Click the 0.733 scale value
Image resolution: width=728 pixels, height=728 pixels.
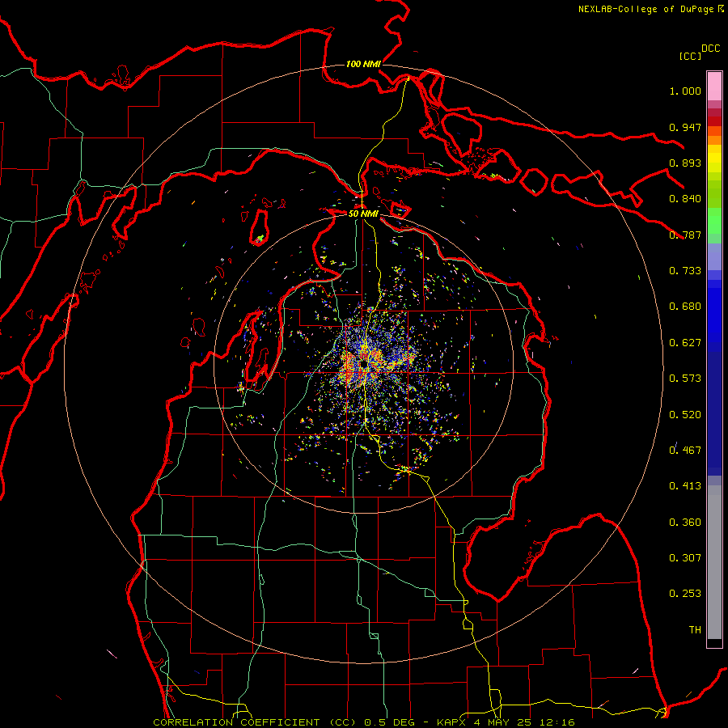tap(685, 271)
